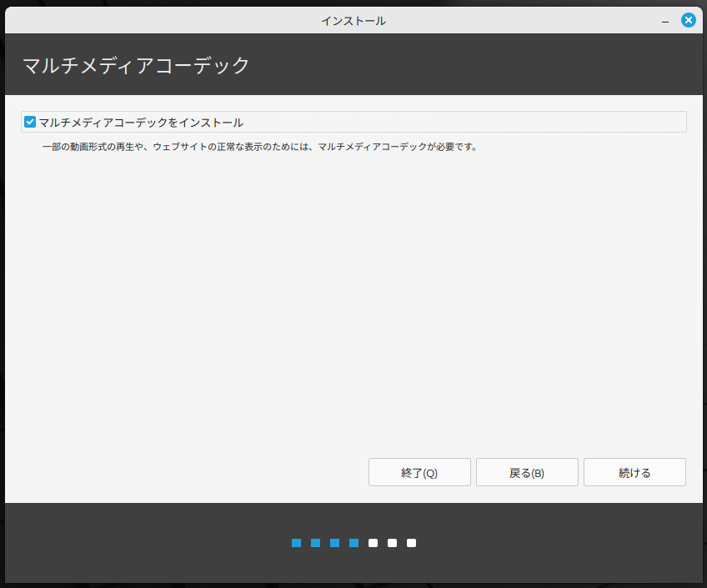707x588 pixels.
Task: Toggle the マルチメディアコーデックをインストール checkbox
Action: point(30,122)
